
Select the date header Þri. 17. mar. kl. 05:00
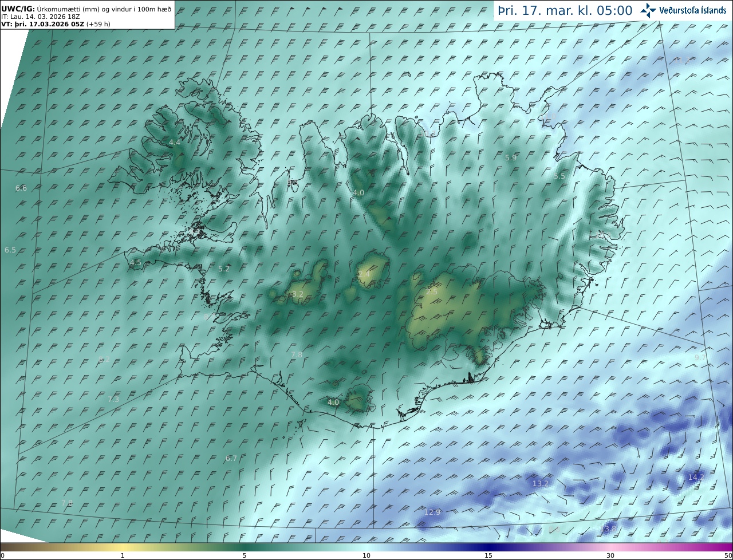(565, 10)
